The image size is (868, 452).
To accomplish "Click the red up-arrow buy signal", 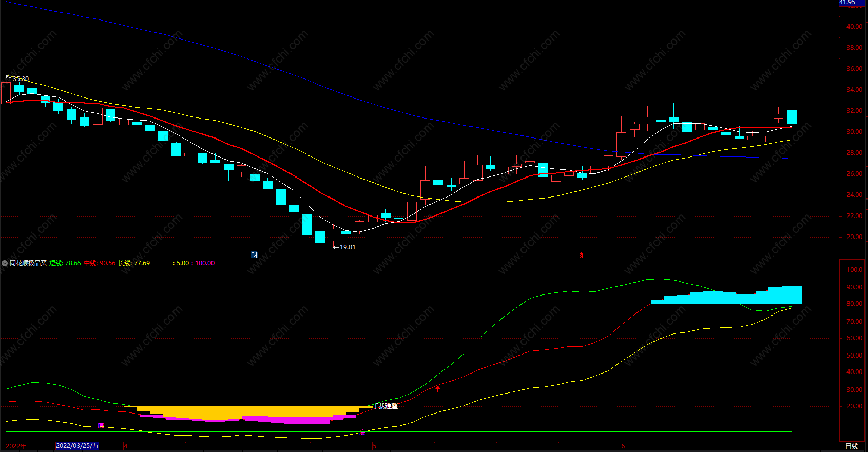I will pyautogui.click(x=438, y=388).
